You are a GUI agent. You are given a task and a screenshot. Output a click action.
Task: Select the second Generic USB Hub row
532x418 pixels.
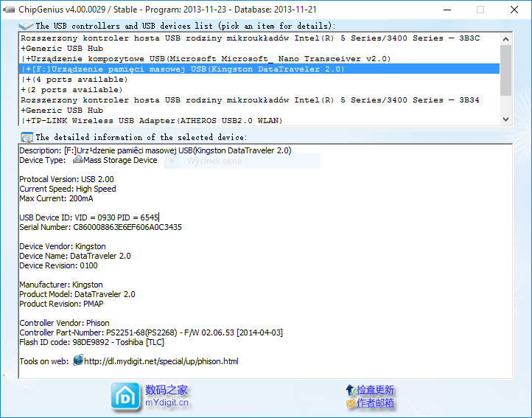259,111
